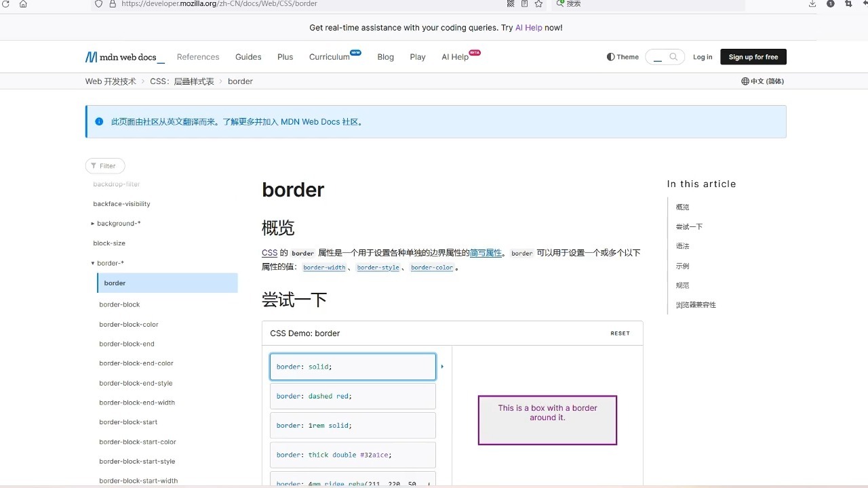Click the RESET button in CSS demo

tap(620, 333)
